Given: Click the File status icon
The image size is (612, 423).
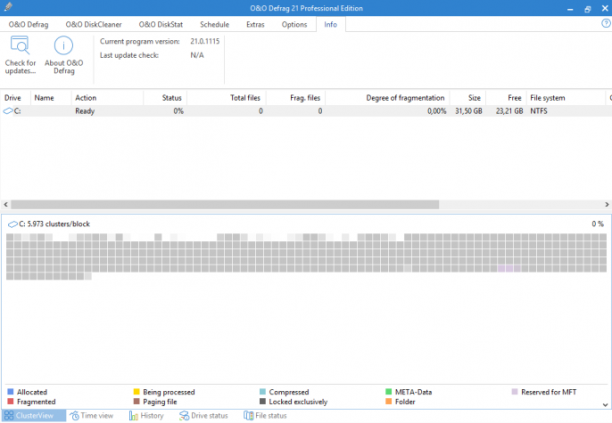Looking at the screenshot, I should tap(248, 416).
